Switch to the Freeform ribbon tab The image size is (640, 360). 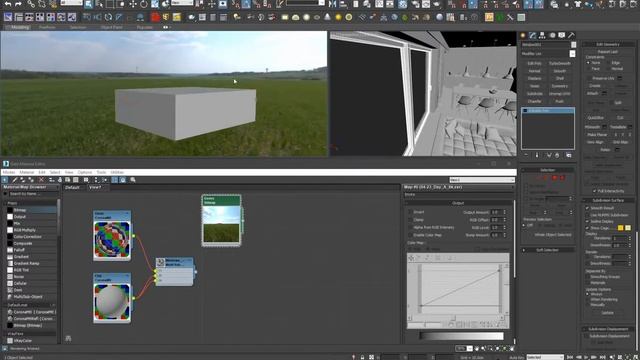click(47, 27)
